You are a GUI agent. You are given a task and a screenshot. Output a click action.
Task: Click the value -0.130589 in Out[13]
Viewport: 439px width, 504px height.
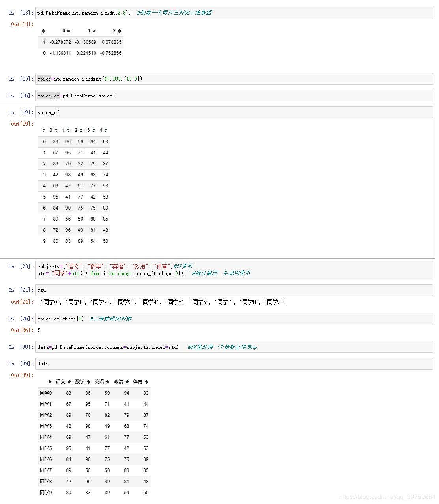tap(86, 42)
